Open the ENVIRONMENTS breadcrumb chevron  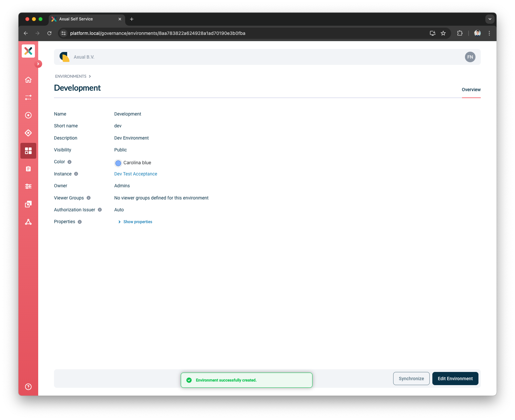click(x=90, y=76)
